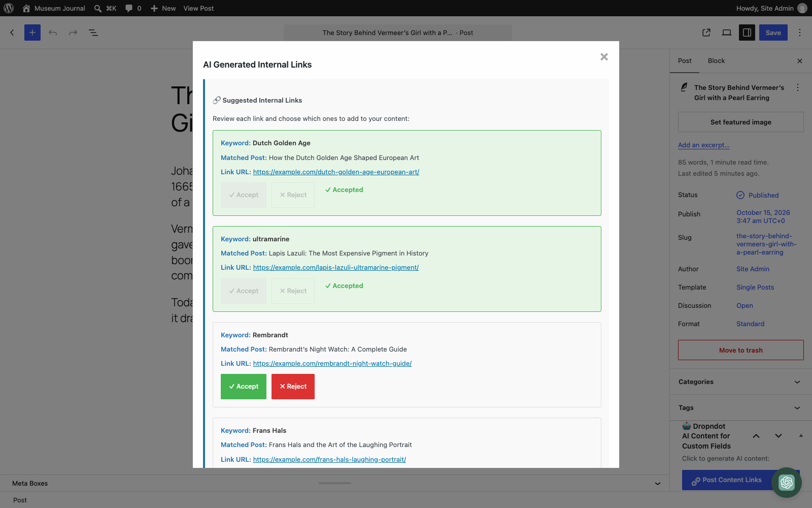Undo the last editor change
812x508 pixels.
point(53,33)
